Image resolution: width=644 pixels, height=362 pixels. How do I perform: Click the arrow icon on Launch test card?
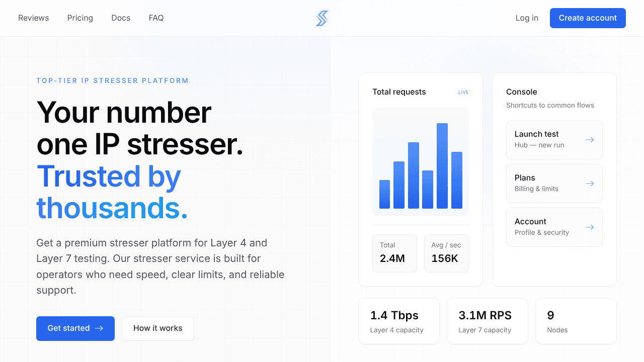point(590,140)
